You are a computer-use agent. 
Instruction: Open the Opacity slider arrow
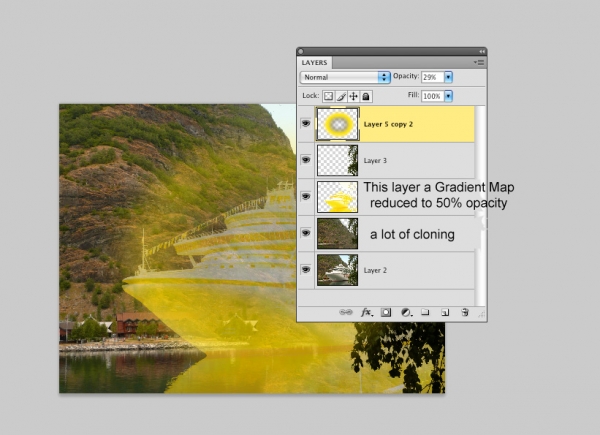point(448,77)
